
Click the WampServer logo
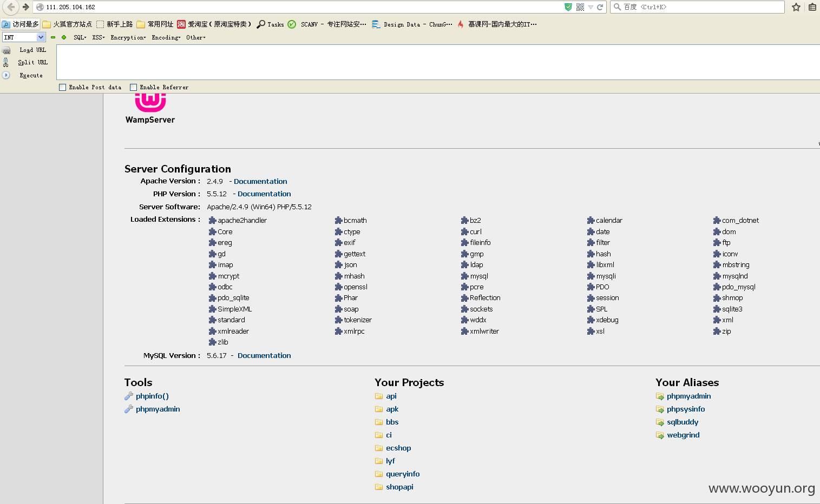(150, 109)
